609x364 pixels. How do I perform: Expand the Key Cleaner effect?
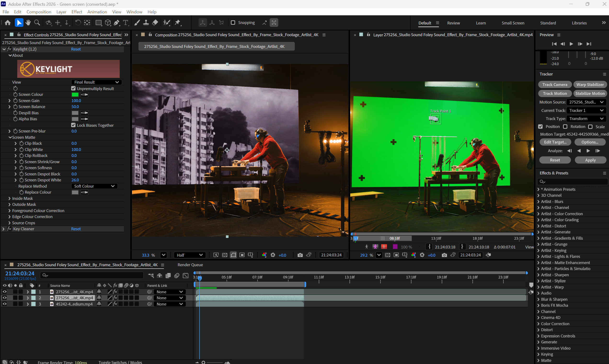pyautogui.click(x=3, y=229)
